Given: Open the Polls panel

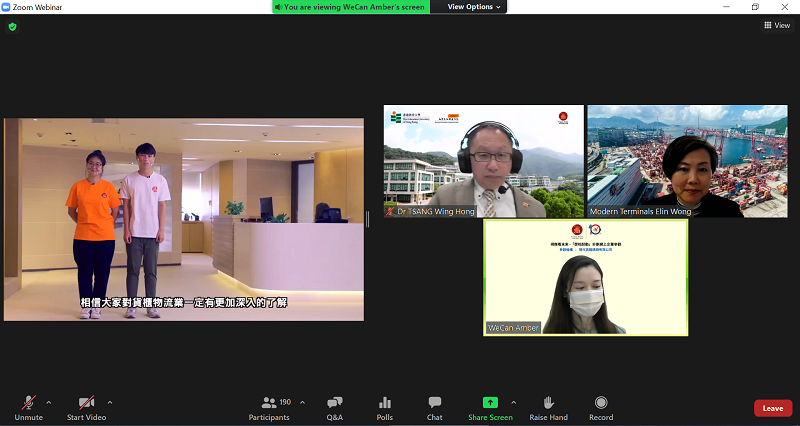Looking at the screenshot, I should point(385,407).
